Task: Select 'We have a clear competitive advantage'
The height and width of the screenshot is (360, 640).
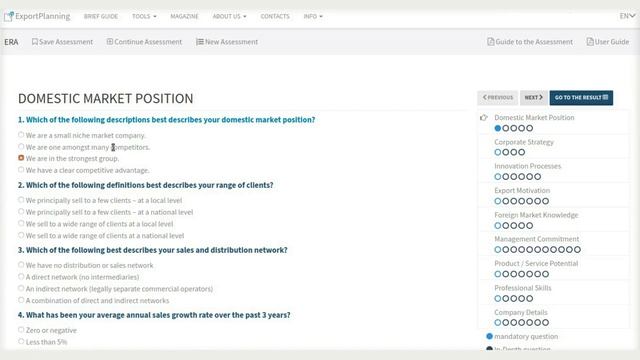Action: (21, 170)
